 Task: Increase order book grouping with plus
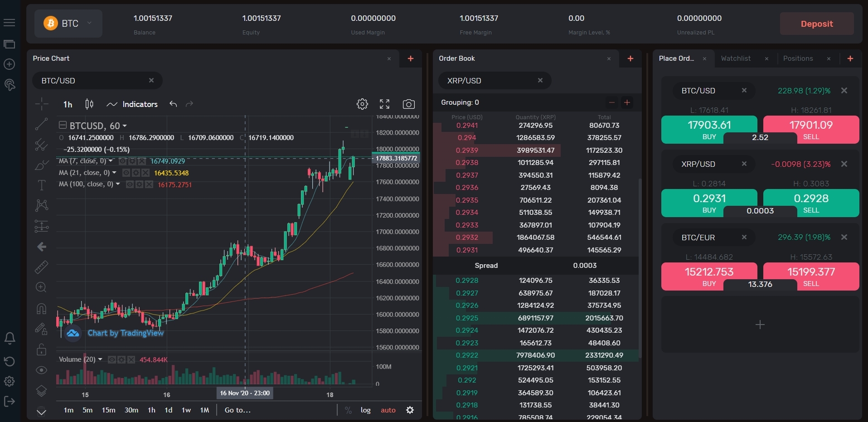pyautogui.click(x=627, y=102)
